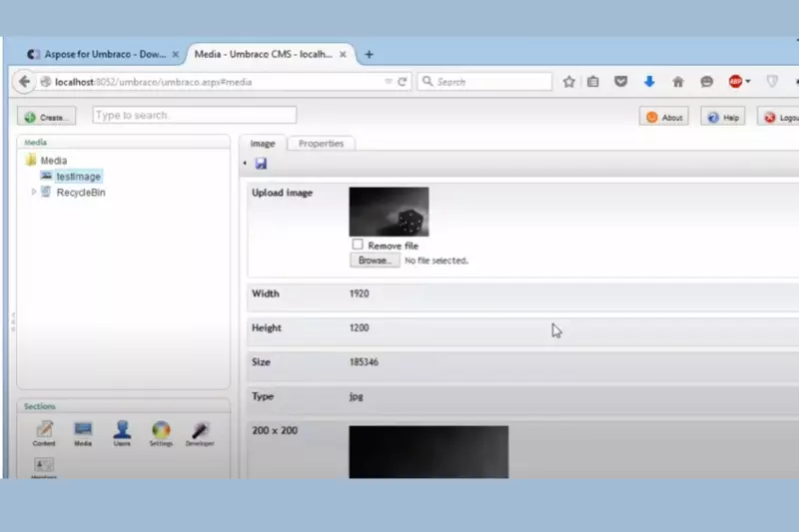
Task: Close the Aspose for Umbraco tab
Action: tap(176, 54)
